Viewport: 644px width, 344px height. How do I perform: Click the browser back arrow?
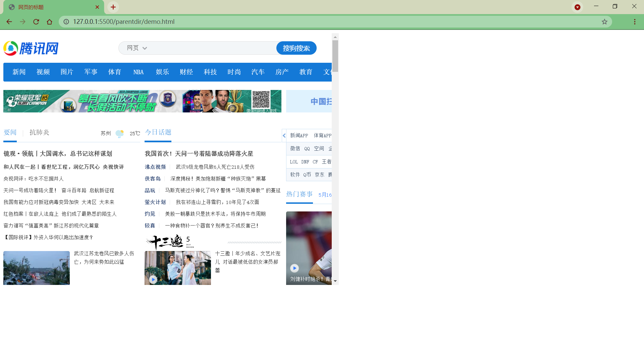(x=9, y=21)
